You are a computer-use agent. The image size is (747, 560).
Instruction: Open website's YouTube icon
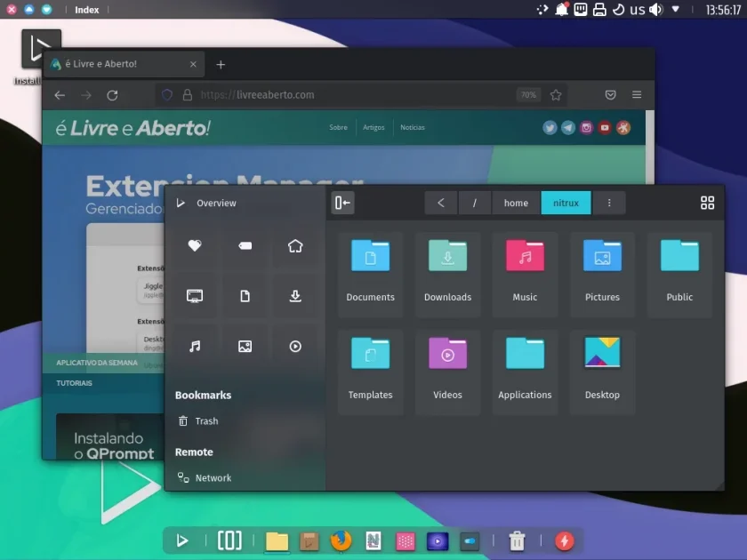pos(605,128)
